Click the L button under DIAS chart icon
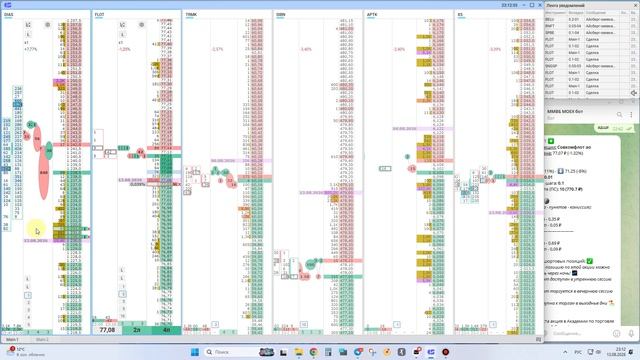640x360 pixels. point(28,35)
